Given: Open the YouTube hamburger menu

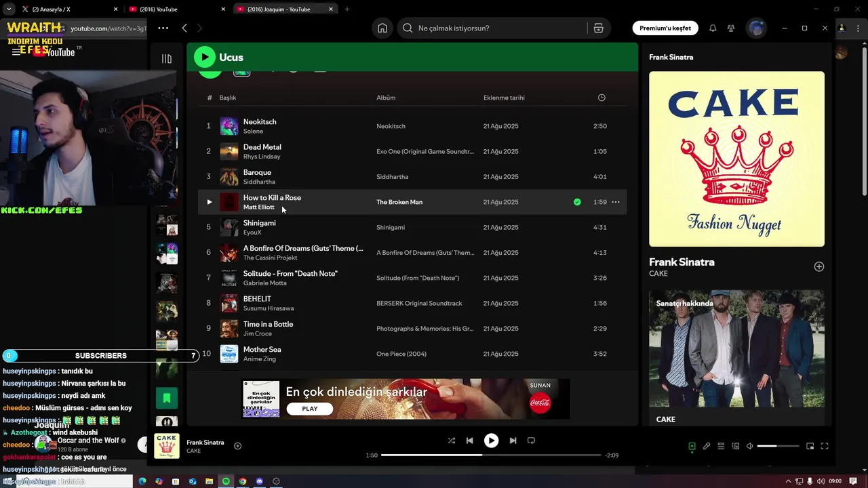Looking at the screenshot, I should pos(16,52).
